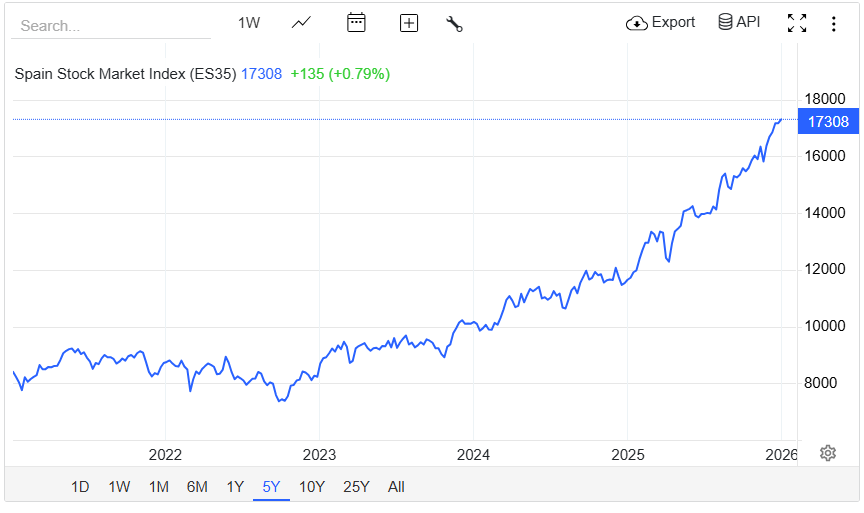This screenshot has height=513, width=864.
Task: Export chart data via cloud button
Action: coord(660,22)
